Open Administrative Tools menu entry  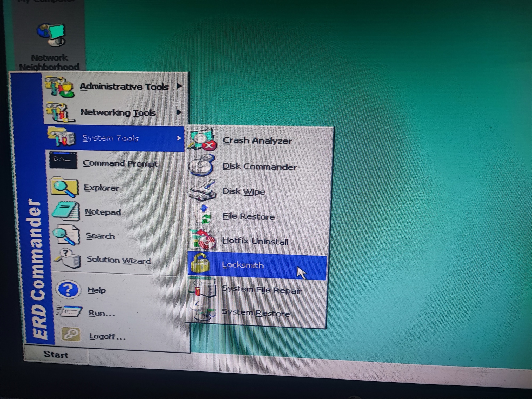pos(115,87)
